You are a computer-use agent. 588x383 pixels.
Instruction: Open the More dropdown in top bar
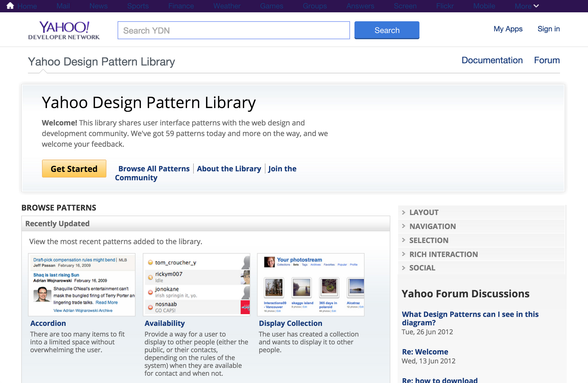(x=526, y=6)
